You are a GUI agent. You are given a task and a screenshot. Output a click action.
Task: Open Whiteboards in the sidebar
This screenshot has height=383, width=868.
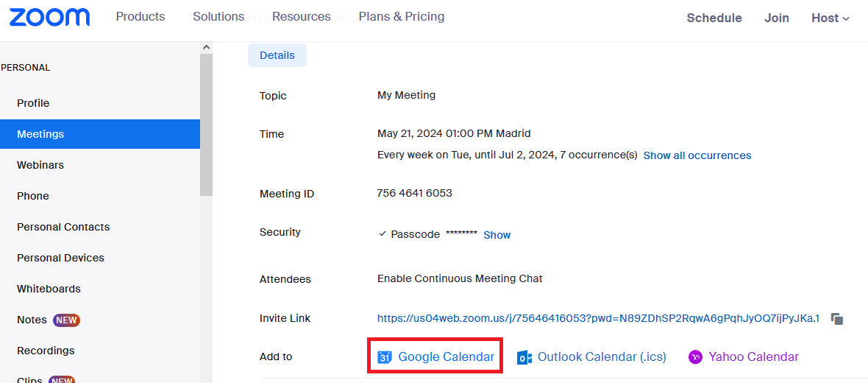click(x=49, y=289)
